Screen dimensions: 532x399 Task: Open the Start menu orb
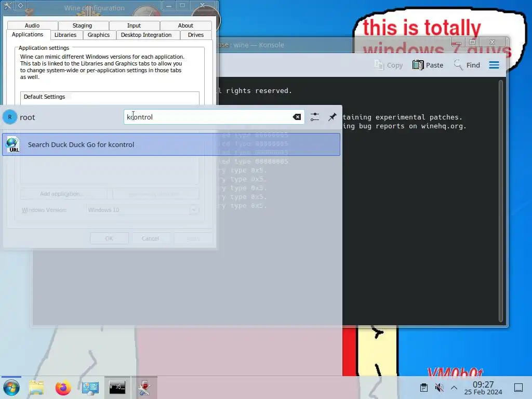[11, 388]
